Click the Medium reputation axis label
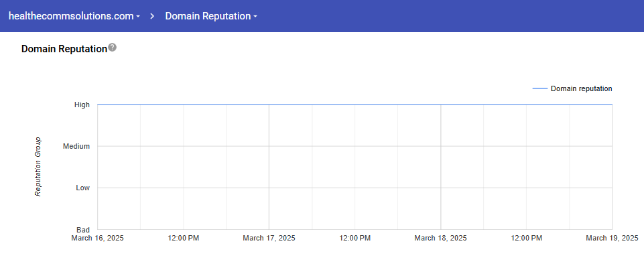Viewport: 644px width, 270px height. point(76,146)
